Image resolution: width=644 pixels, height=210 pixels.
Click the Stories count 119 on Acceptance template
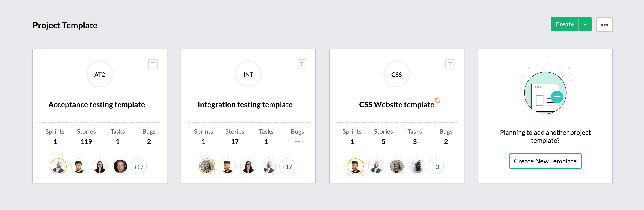[x=86, y=141]
